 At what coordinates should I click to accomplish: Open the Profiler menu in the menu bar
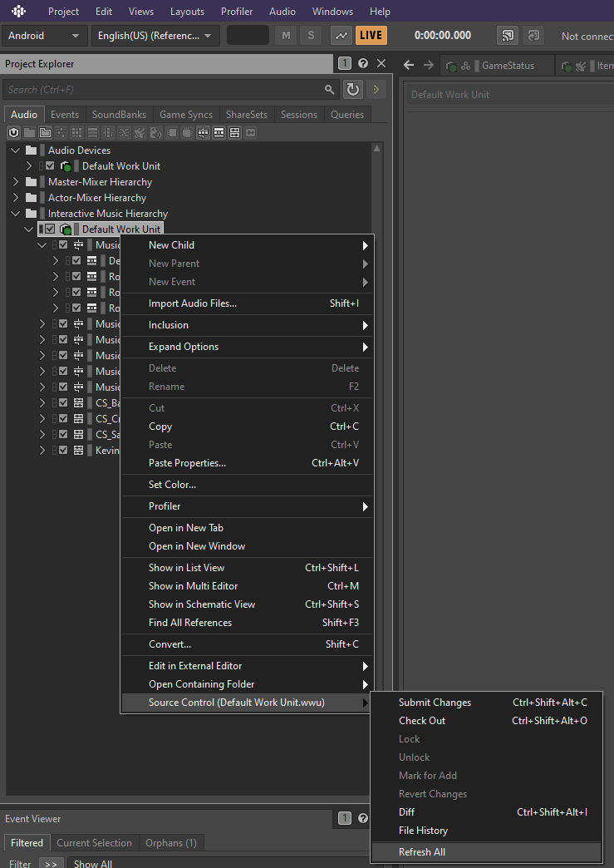(237, 11)
